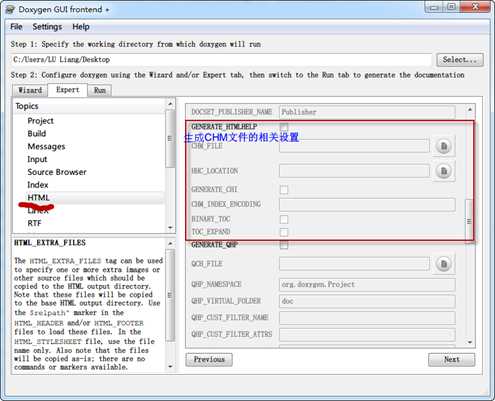Open the Settings menu
Viewport: 495px width, 401px height.
(x=47, y=27)
